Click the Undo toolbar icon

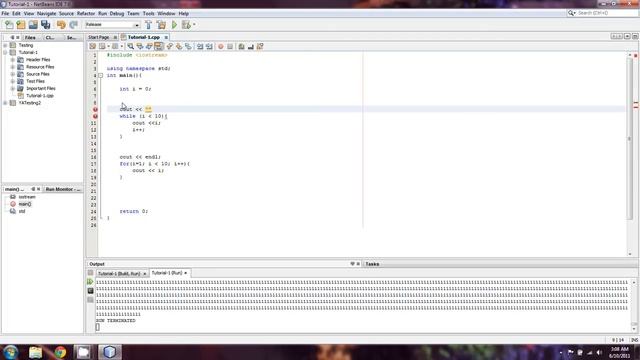point(61,24)
